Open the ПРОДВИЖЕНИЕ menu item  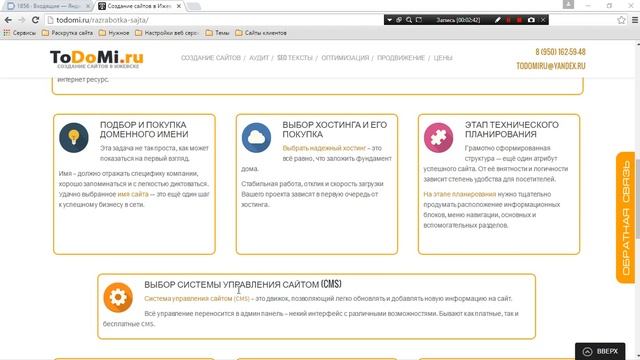(401, 58)
